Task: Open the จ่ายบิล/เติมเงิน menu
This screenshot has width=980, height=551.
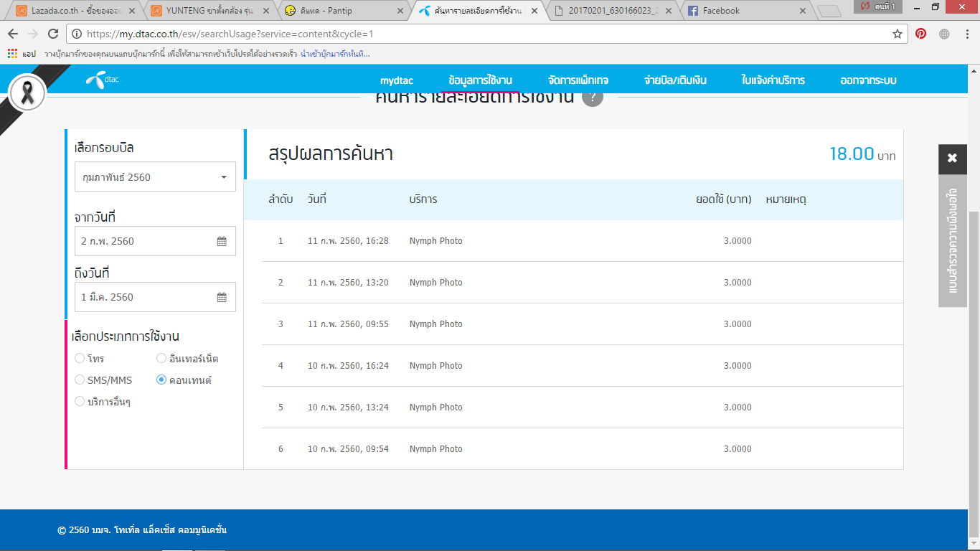Action: pos(675,80)
